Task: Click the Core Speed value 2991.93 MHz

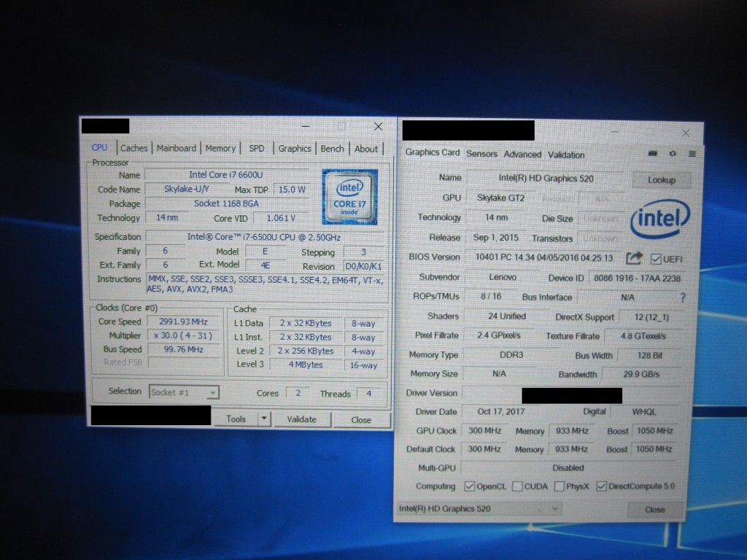Action: coord(183,322)
